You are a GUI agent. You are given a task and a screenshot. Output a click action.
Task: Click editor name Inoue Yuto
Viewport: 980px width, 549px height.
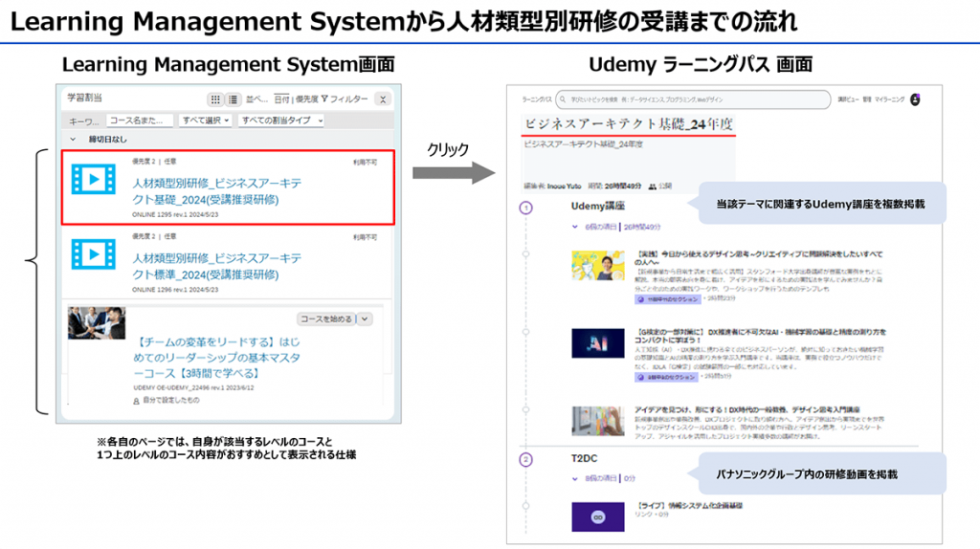[564, 187]
